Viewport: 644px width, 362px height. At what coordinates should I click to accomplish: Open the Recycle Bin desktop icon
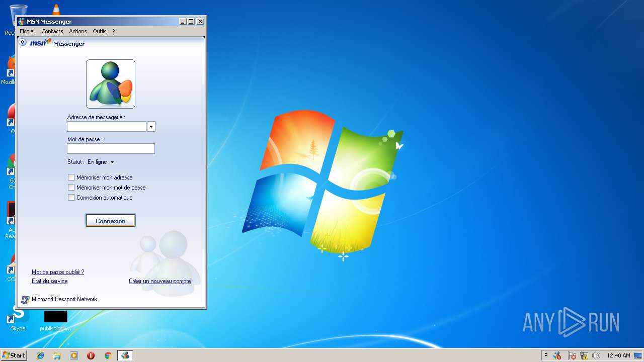[x=18, y=15]
